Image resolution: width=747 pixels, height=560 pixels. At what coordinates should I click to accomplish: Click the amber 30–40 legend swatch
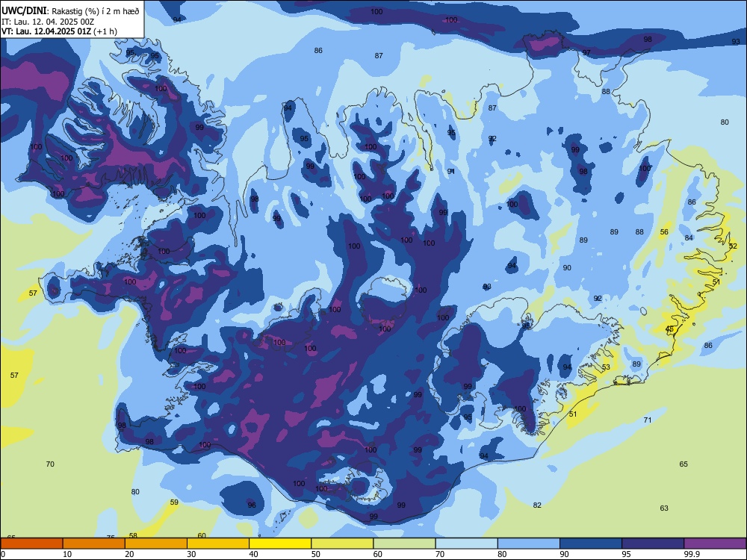(x=218, y=544)
